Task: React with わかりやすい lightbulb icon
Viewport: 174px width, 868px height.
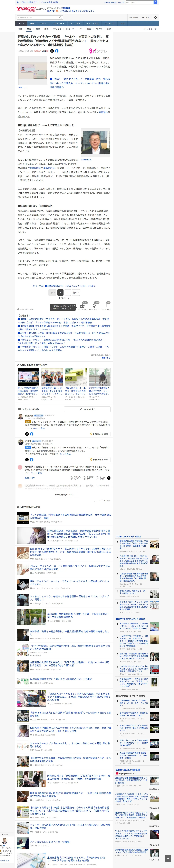Action: click(x=94, y=306)
